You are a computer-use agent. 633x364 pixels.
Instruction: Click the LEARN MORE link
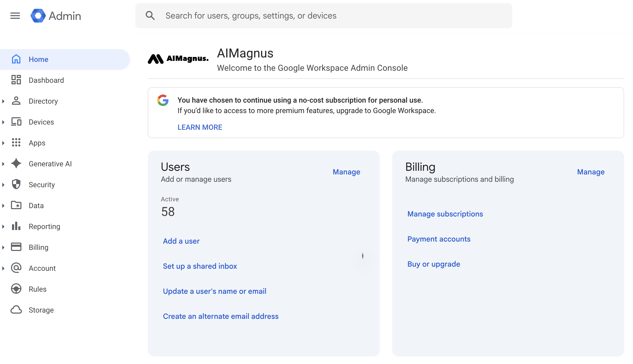200,127
